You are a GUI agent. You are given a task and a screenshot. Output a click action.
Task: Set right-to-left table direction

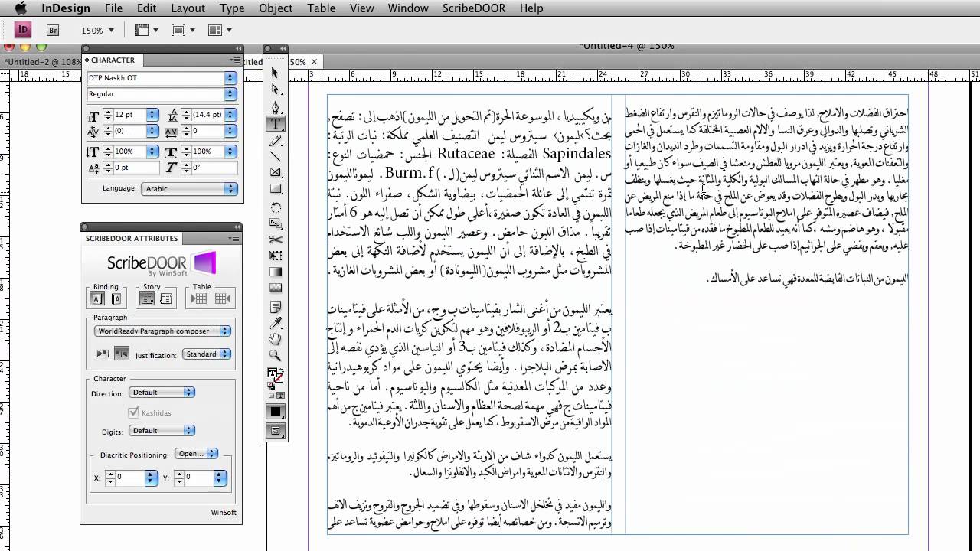click(222, 299)
